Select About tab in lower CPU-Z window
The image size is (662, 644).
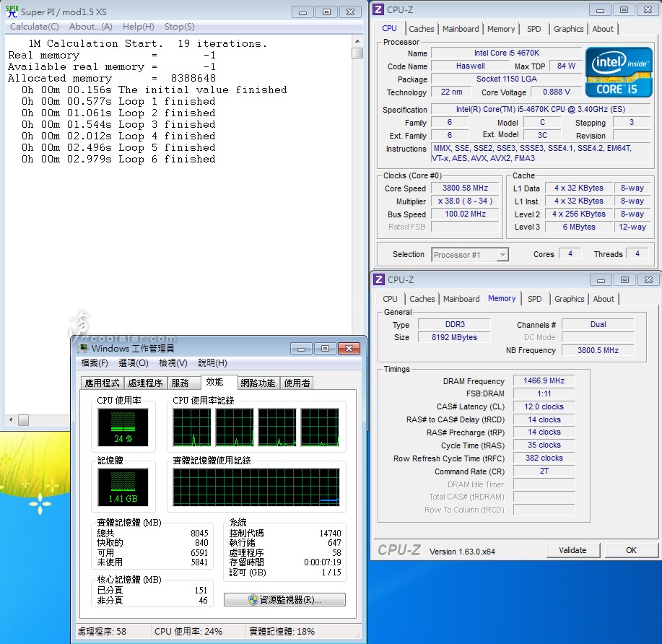point(604,299)
